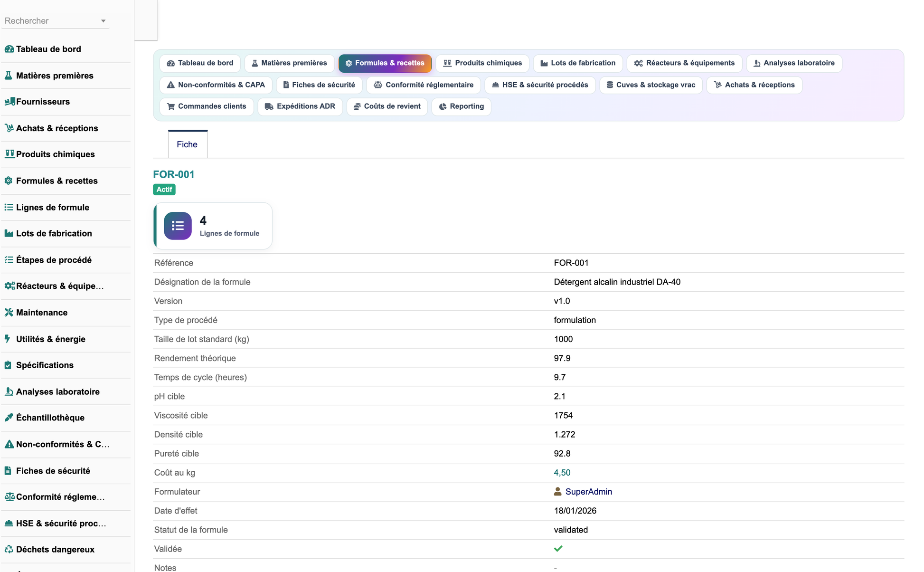Open the Commandes clients pill

(x=207, y=106)
